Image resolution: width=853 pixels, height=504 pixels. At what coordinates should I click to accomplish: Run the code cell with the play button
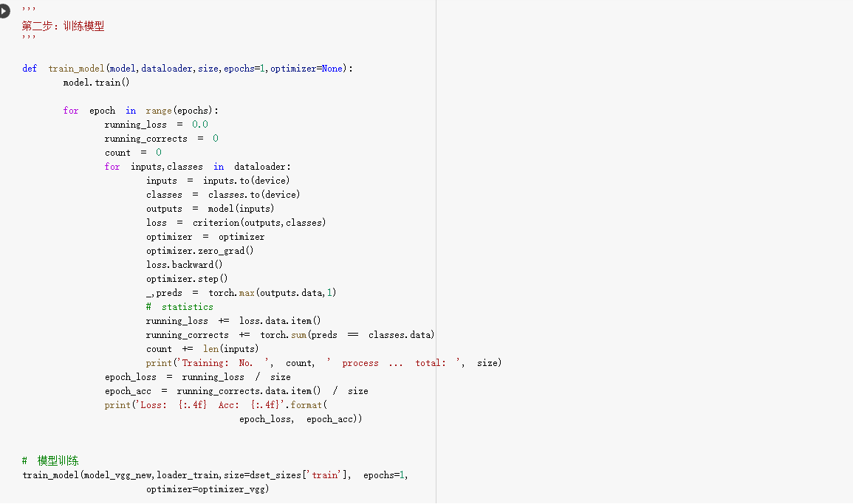4,10
